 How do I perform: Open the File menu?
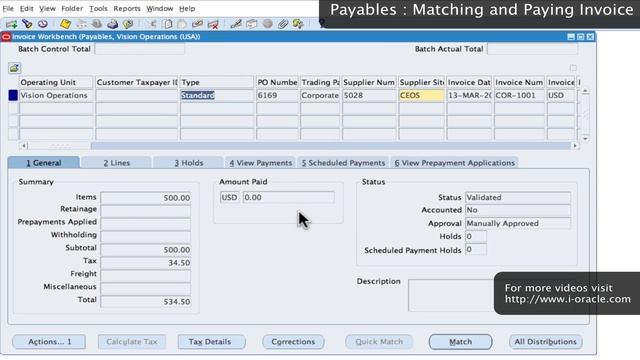[8, 9]
